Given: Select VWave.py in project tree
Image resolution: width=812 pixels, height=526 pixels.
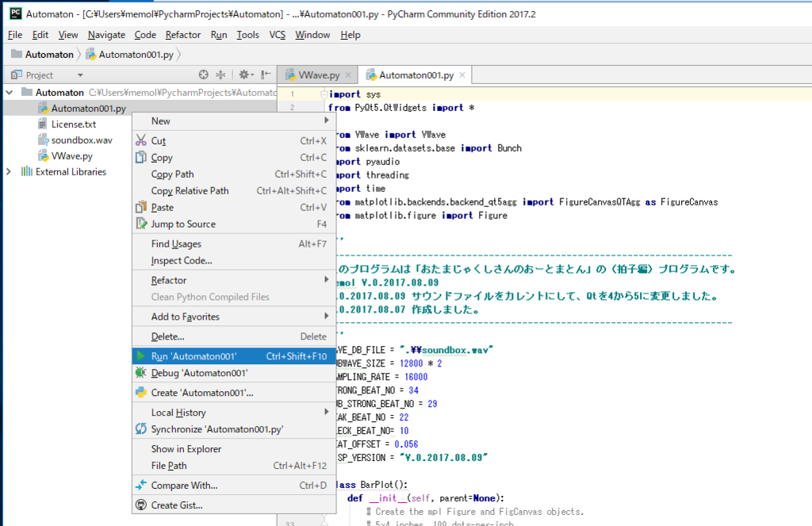Looking at the screenshot, I should pyautogui.click(x=72, y=155).
